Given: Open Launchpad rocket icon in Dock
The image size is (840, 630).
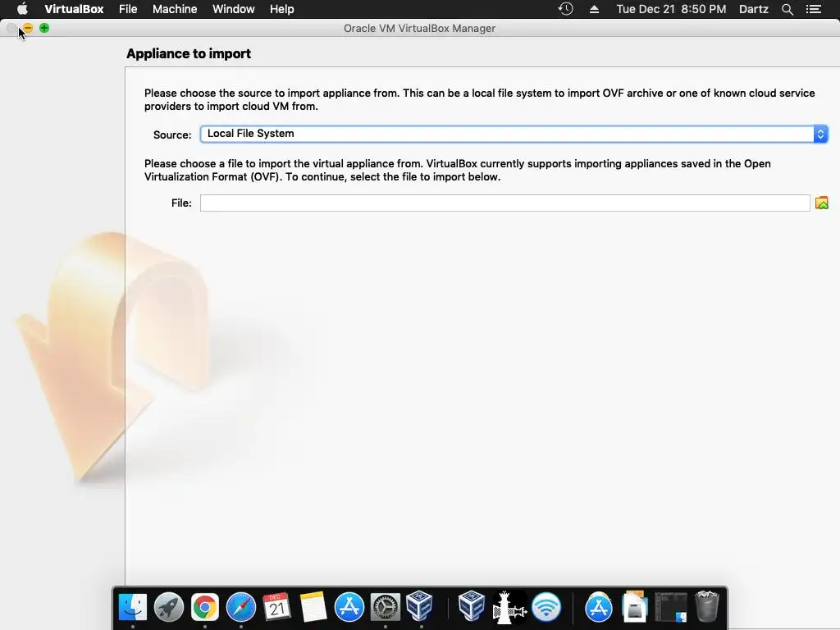Looking at the screenshot, I should click(x=169, y=607).
